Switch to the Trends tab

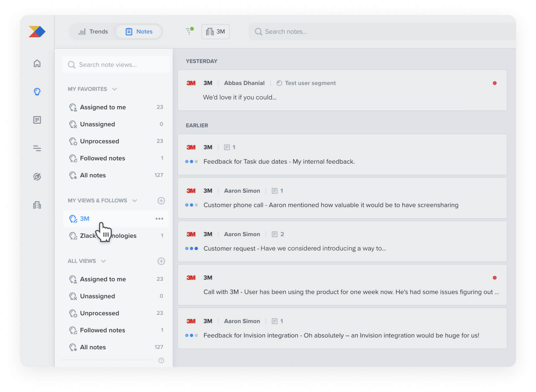[x=93, y=31]
